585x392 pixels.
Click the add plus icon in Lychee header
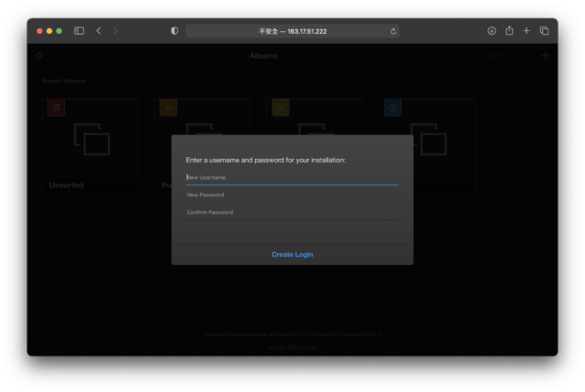coord(545,56)
